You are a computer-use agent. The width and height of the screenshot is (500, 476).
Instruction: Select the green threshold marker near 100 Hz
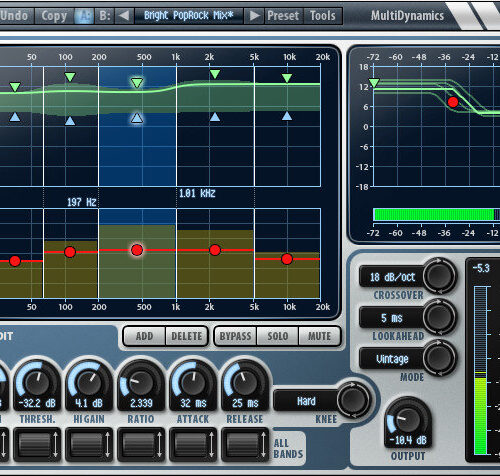click(x=70, y=77)
